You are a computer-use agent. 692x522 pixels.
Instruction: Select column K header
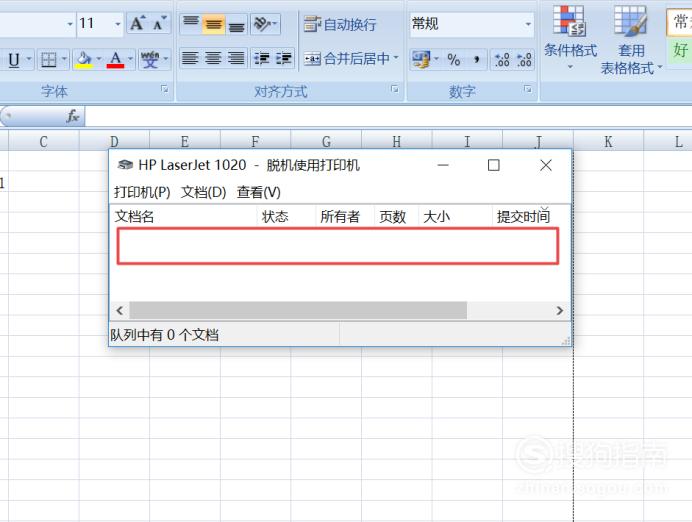click(x=608, y=142)
